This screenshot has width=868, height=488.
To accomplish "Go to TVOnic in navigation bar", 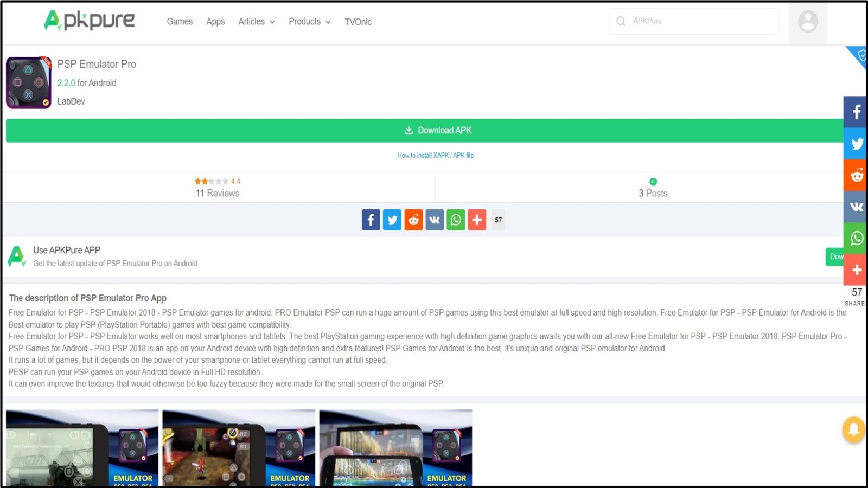I will [x=358, y=22].
